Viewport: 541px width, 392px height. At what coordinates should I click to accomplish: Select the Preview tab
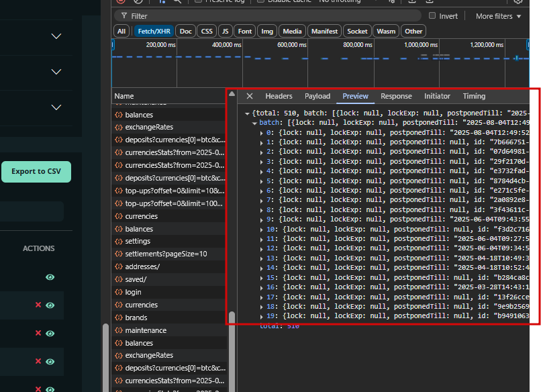355,96
